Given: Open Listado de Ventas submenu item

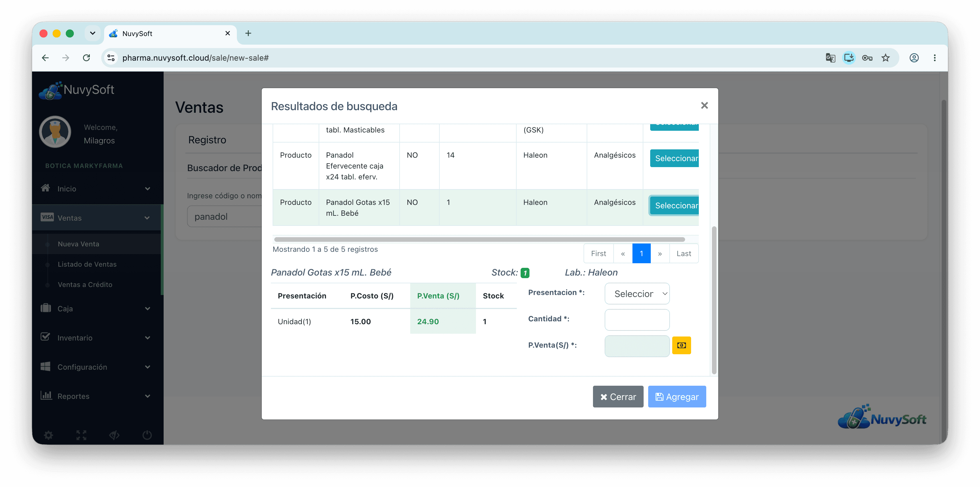Looking at the screenshot, I should tap(87, 264).
